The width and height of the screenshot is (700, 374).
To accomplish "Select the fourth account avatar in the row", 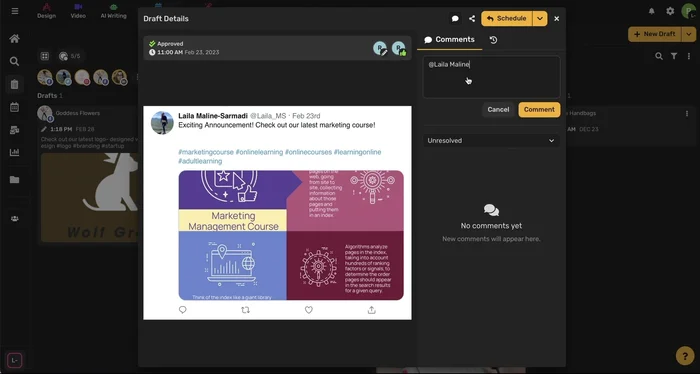I will pos(101,77).
